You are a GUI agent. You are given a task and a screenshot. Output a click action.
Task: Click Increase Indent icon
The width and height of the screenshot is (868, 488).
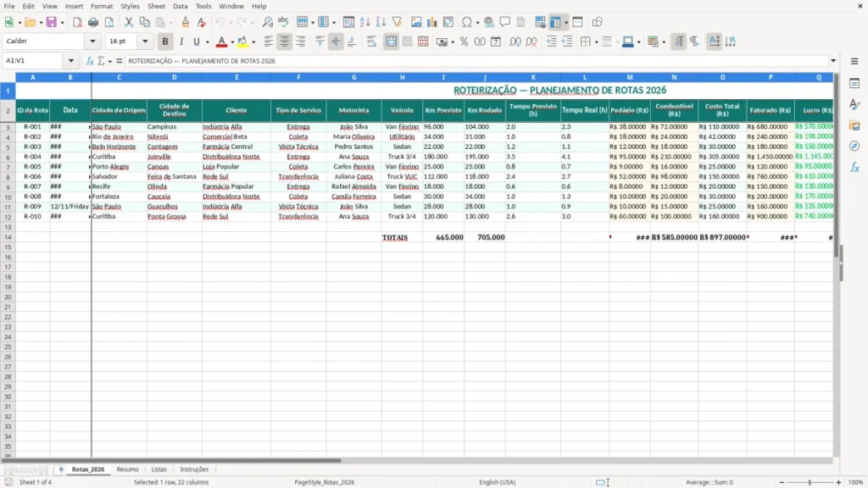(x=551, y=42)
